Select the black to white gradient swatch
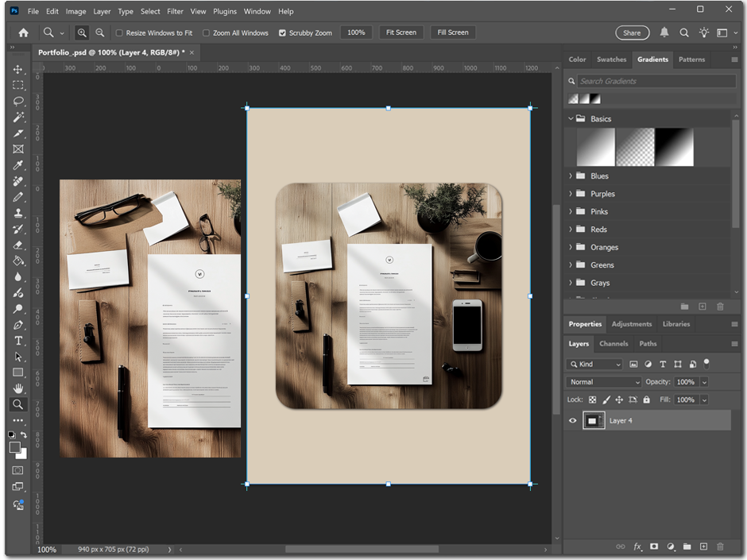Screen dimensions: 747x560 pos(674,148)
